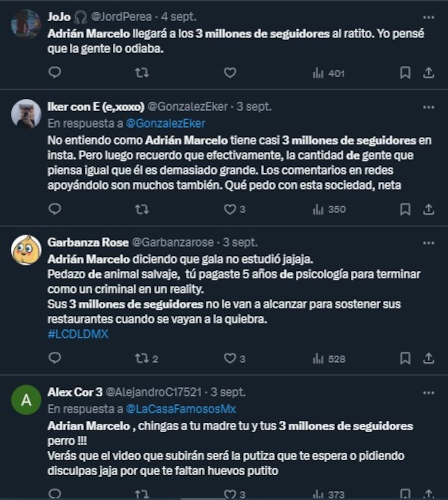Share Garbanza Rose's tweet
The width and height of the screenshot is (448, 500).
[429, 359]
